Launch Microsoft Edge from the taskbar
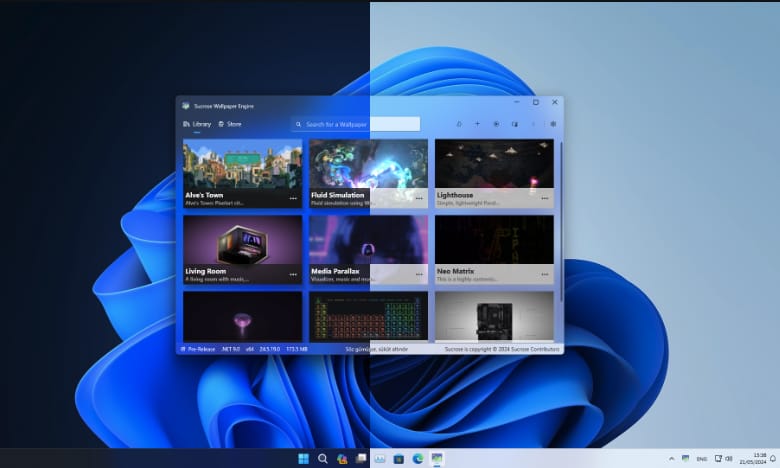780x468 pixels. click(x=418, y=459)
